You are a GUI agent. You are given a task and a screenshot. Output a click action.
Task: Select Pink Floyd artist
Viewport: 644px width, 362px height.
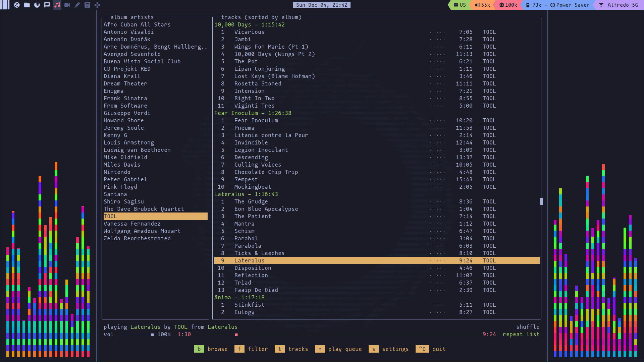[x=120, y=187]
